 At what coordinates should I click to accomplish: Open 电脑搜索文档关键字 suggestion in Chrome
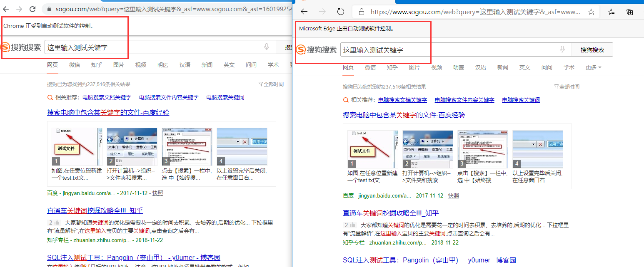tap(107, 98)
